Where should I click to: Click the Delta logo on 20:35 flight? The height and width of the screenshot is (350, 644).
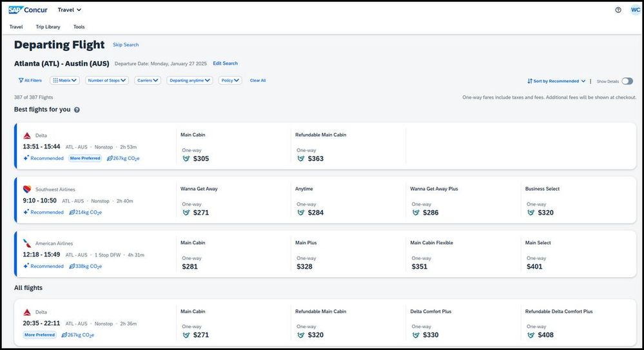(x=27, y=312)
